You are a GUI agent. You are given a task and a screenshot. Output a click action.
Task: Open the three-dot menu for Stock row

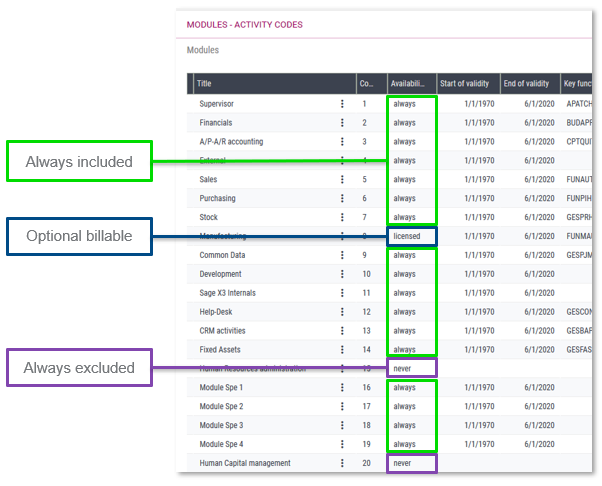pyautogui.click(x=342, y=217)
